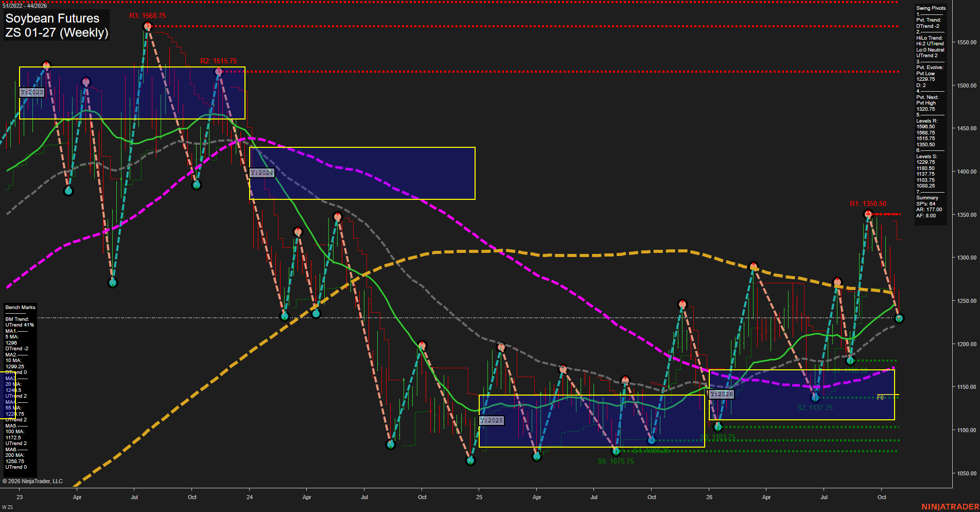This screenshot has height=512, width=980.
Task: Click the 'W ZS' label at bottom left
Action: click(x=7, y=507)
